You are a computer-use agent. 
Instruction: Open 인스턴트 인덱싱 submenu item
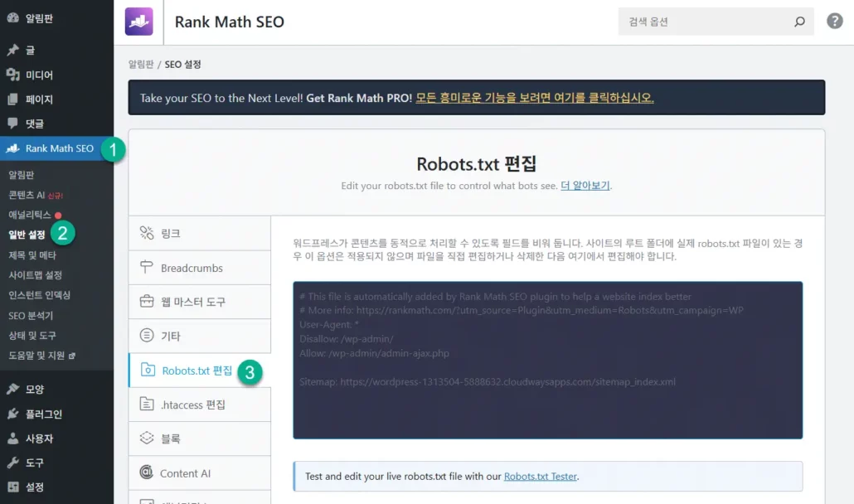[x=39, y=295]
